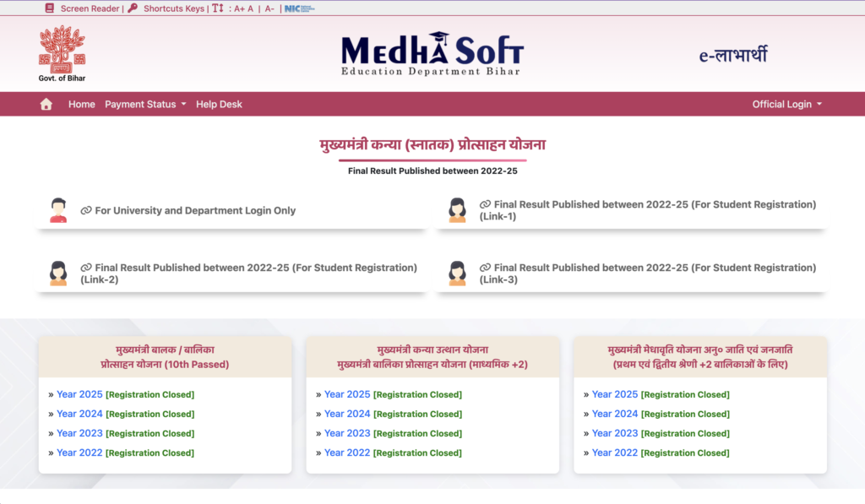The height and width of the screenshot is (504, 865).
Task: Click the text size TT icon
Action: [x=218, y=8]
